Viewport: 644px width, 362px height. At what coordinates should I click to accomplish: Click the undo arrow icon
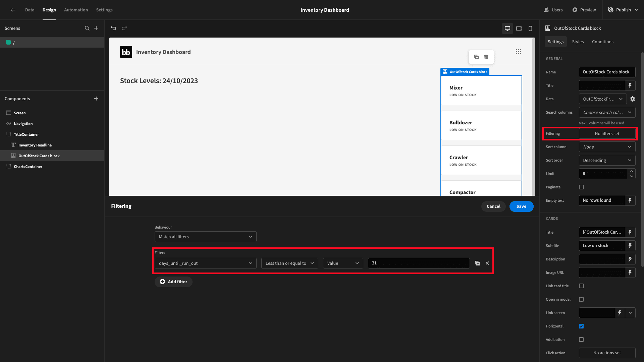pos(113,28)
